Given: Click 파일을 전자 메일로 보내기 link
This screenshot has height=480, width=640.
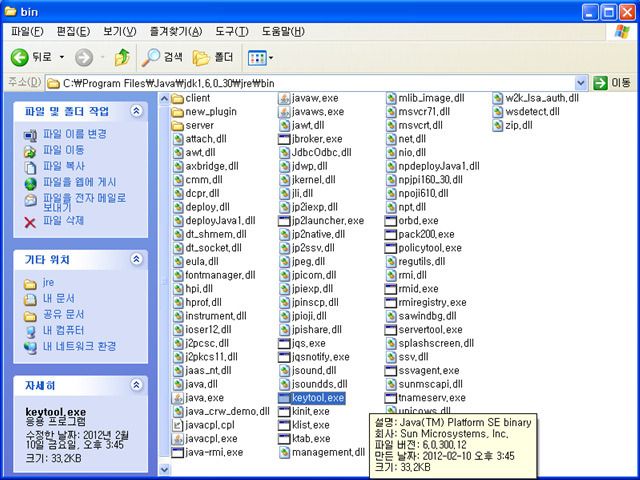Looking at the screenshot, I should pyautogui.click(x=84, y=202).
